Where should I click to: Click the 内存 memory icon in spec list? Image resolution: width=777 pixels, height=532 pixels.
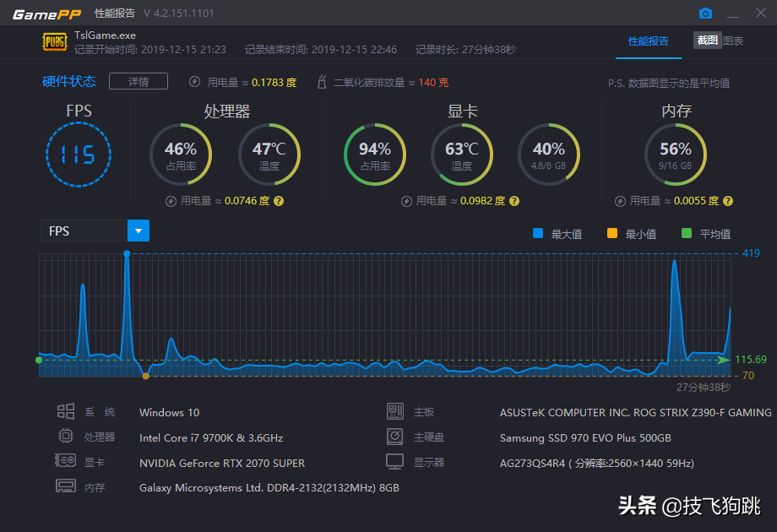[66, 486]
